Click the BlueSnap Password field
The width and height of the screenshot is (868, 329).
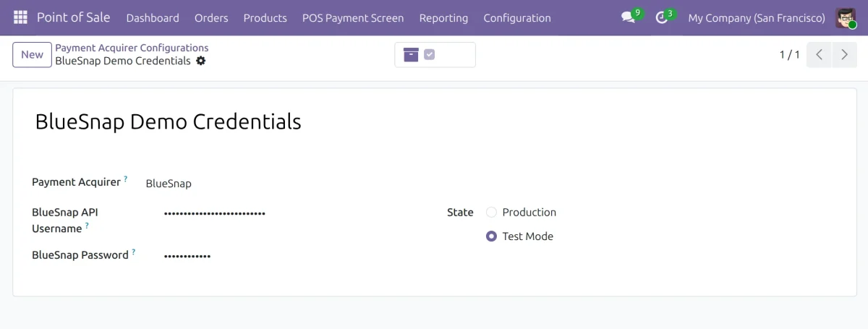[296, 255]
